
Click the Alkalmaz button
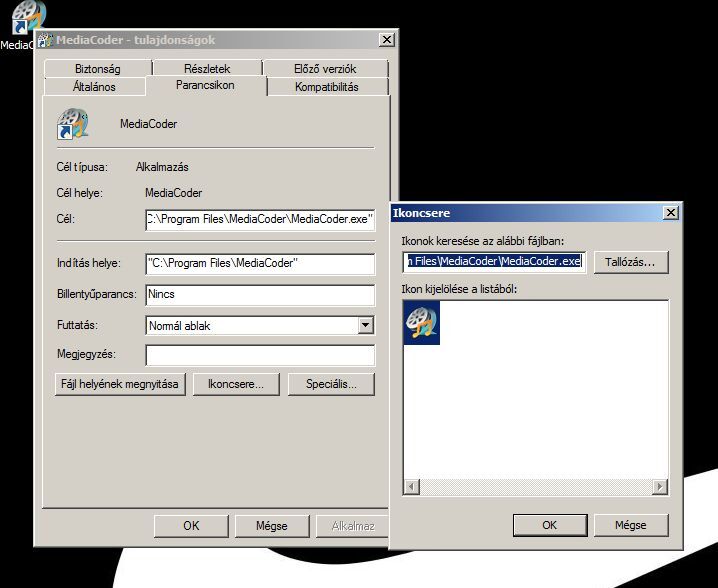click(353, 526)
